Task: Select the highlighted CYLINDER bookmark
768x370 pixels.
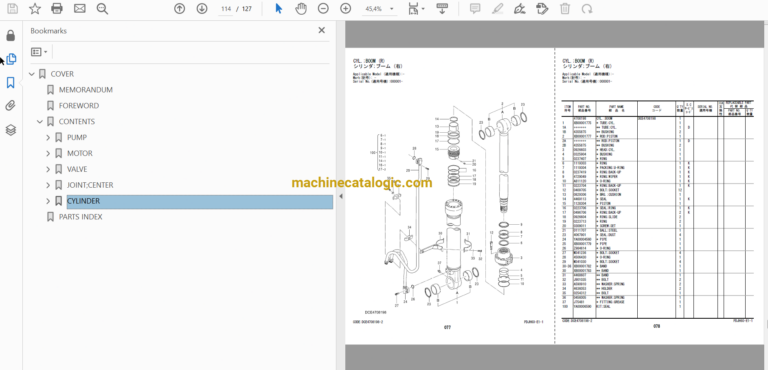Action: click(x=199, y=201)
